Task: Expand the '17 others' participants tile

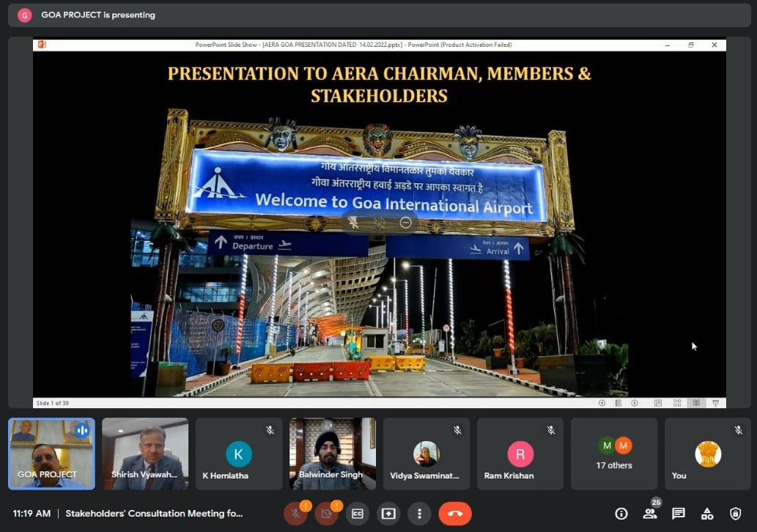Action: [614, 454]
